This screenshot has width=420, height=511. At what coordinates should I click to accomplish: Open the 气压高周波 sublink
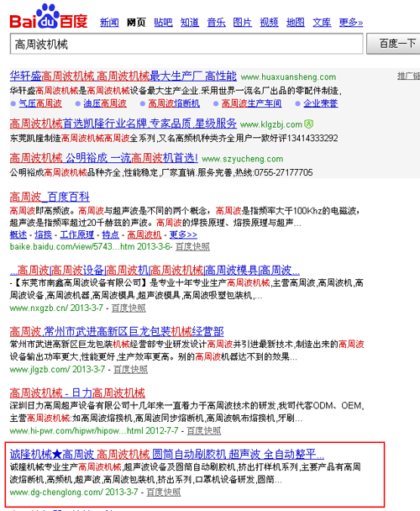(40, 103)
